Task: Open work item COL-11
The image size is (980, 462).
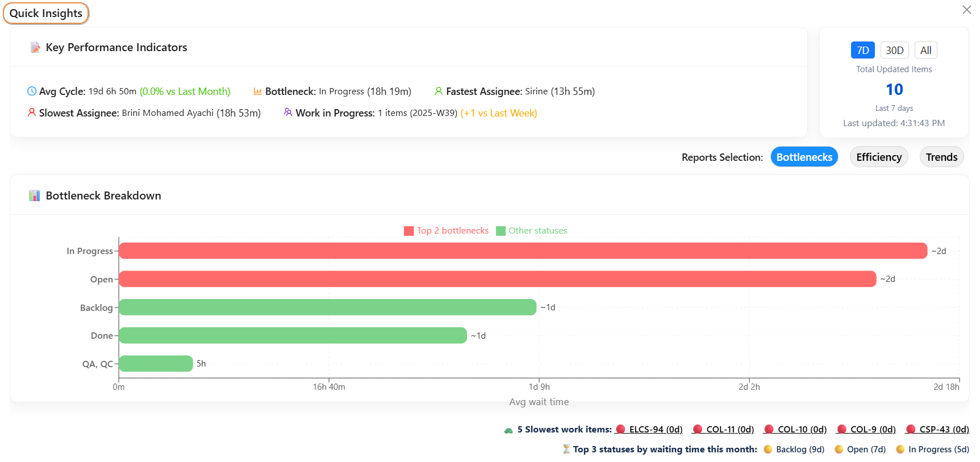Action: [x=729, y=430]
